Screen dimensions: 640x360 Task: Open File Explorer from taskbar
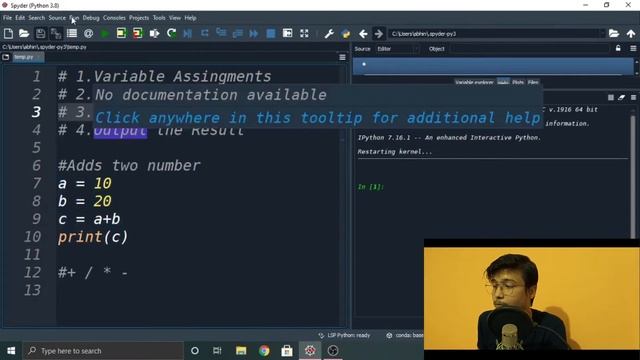[x=241, y=351]
